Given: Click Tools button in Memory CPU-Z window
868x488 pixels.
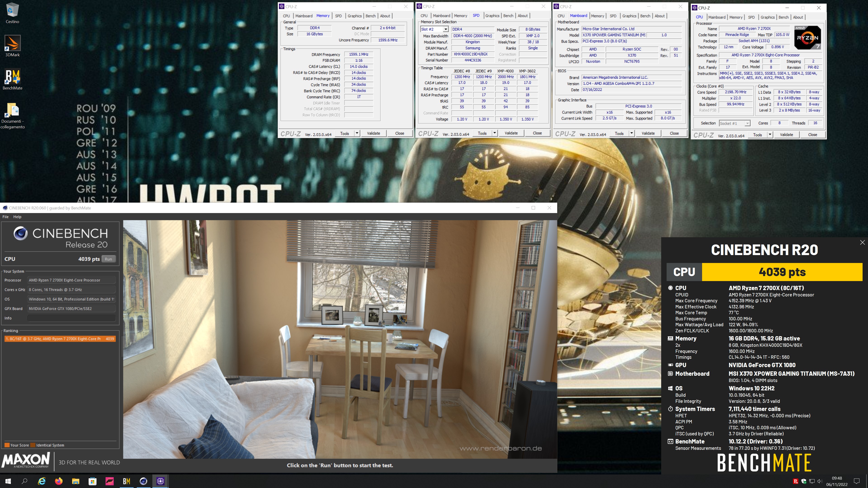Looking at the screenshot, I should coord(344,133).
